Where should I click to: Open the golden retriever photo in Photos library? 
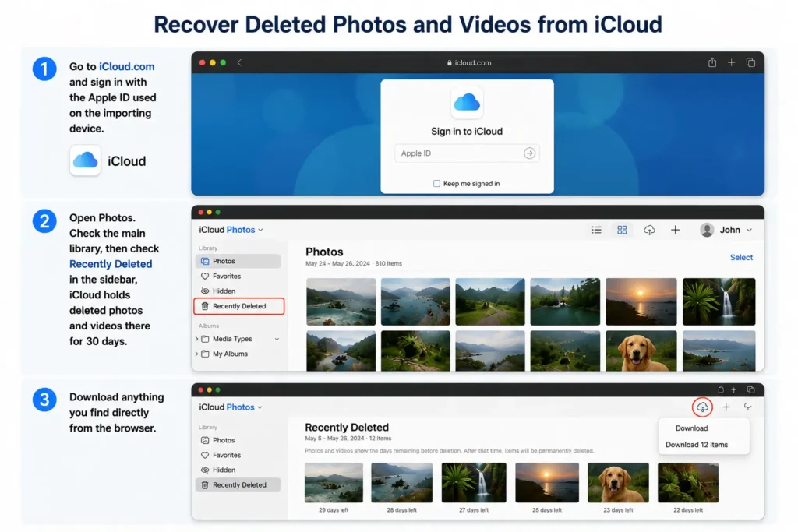tap(641, 351)
